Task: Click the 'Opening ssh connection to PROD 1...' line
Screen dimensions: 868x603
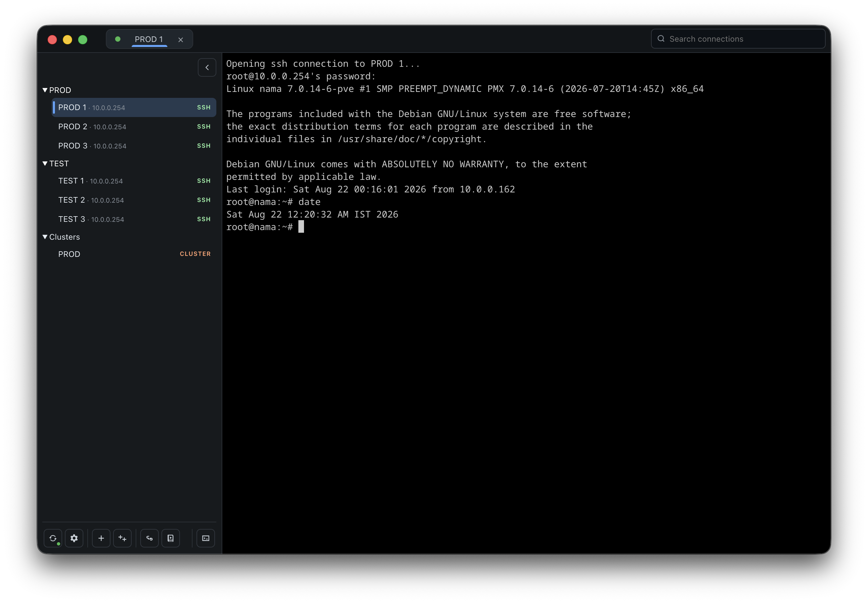Action: tap(323, 64)
